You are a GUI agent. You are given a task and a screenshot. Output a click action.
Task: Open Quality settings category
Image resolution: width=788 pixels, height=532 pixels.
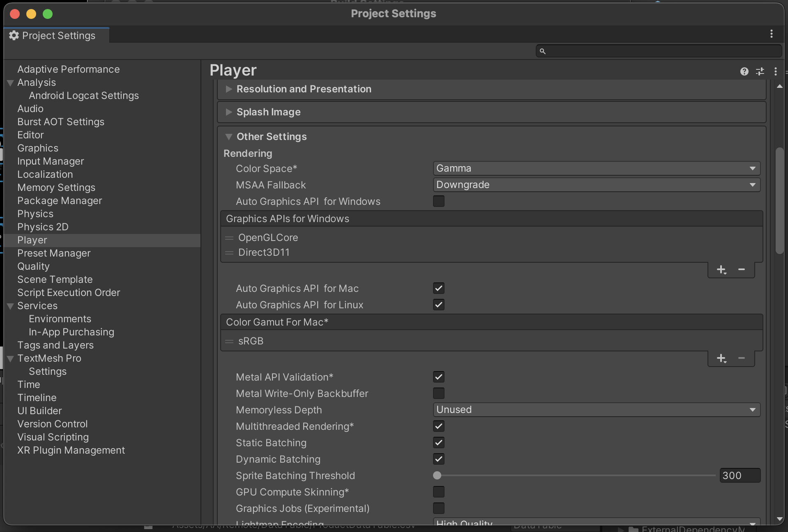[x=33, y=266]
